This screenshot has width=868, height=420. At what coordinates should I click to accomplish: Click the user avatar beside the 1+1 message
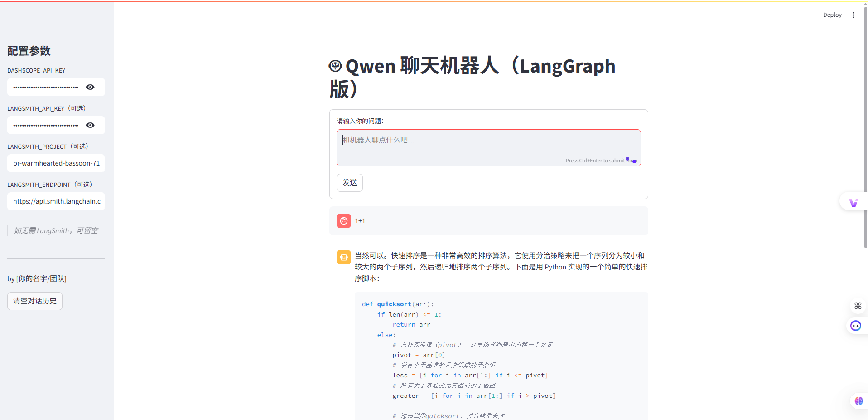point(343,221)
